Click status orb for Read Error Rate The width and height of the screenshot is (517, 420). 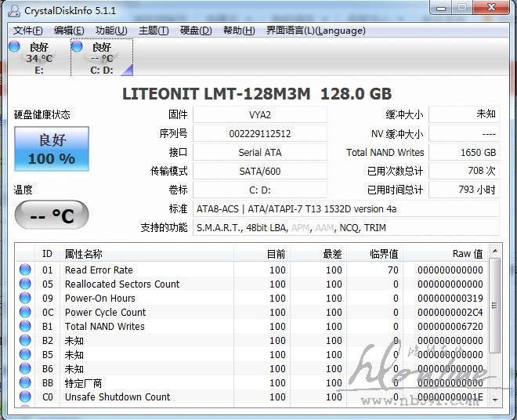coord(25,270)
